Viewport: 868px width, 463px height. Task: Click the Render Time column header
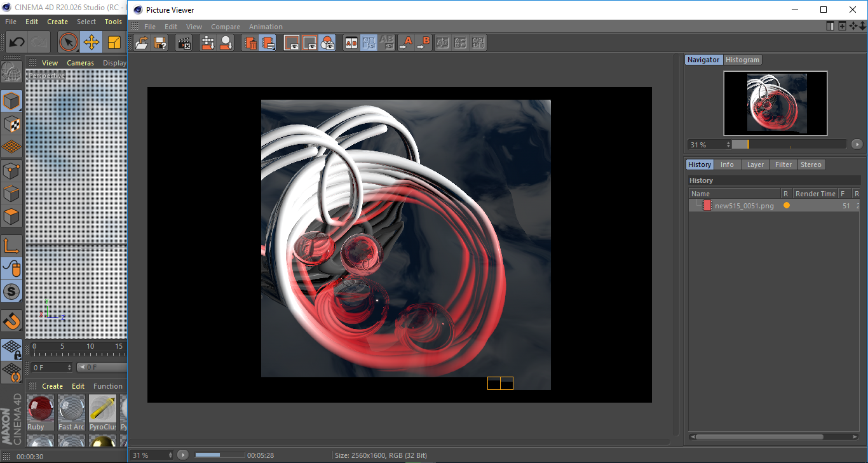point(815,194)
